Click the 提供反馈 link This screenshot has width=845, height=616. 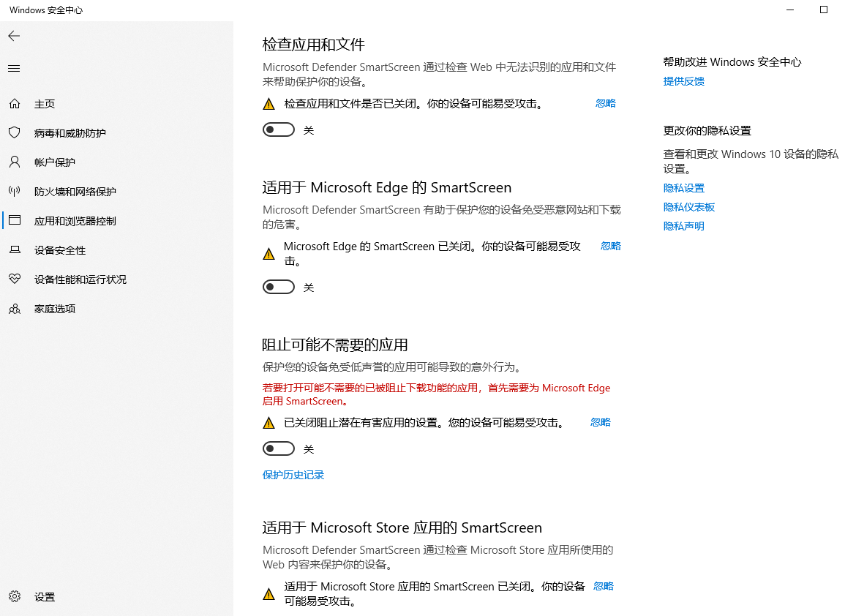(x=684, y=80)
